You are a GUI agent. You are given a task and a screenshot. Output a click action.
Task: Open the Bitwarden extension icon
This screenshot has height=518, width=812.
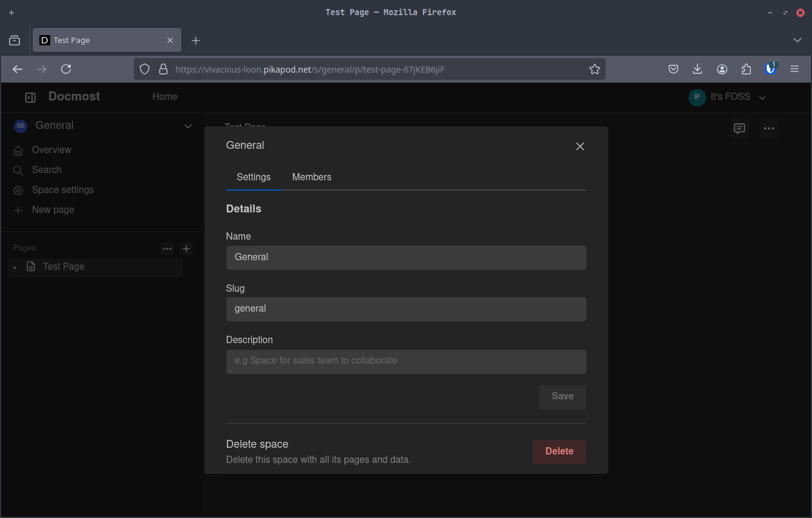coord(770,68)
